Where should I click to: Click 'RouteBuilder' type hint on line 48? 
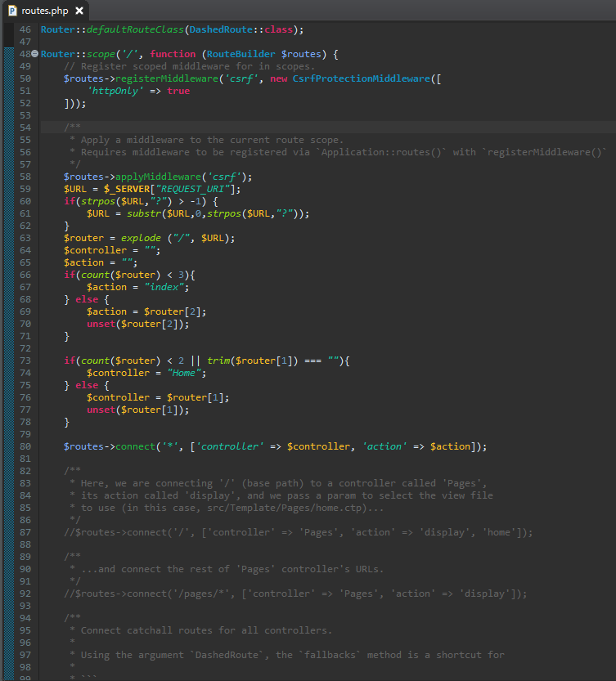241,54
